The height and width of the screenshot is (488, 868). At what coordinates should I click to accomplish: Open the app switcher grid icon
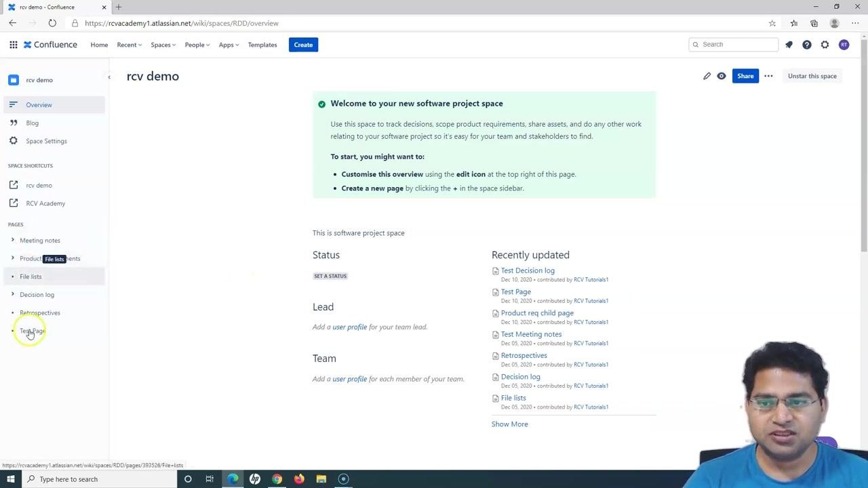13,45
